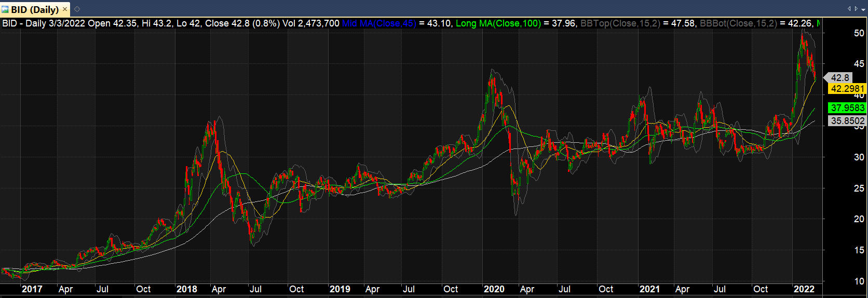Click the chart icon on BID tab
Image resolution: width=868 pixels, height=298 pixels.
pyautogui.click(x=5, y=9)
